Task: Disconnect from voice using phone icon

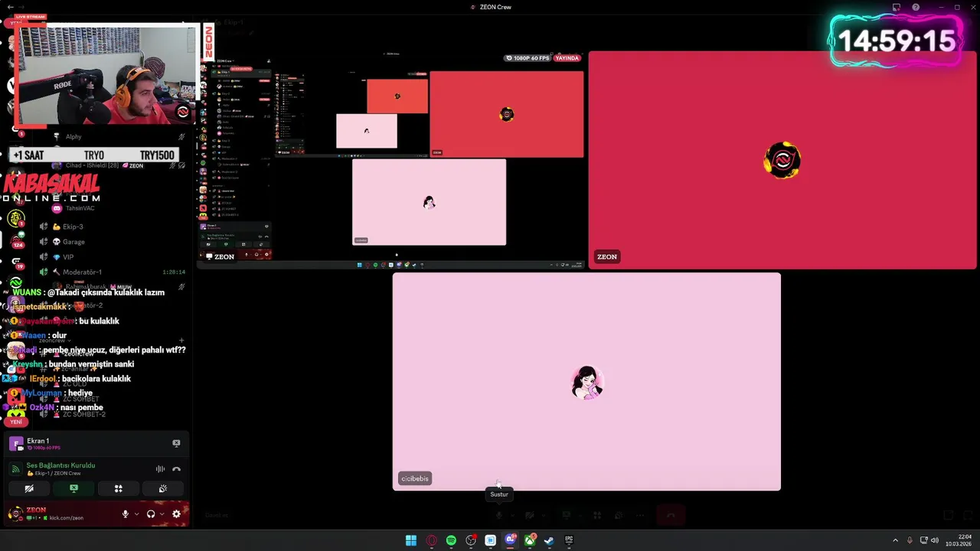Action: pos(176,469)
